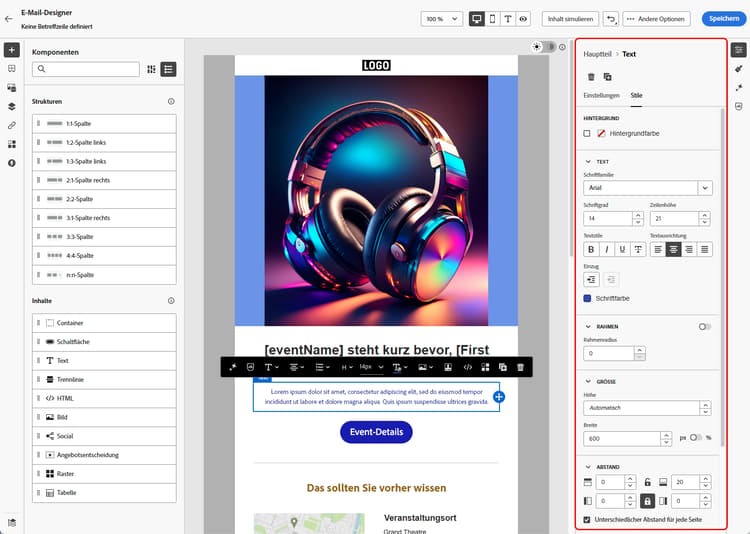
Task: Select plain text mode icon
Action: [507, 19]
